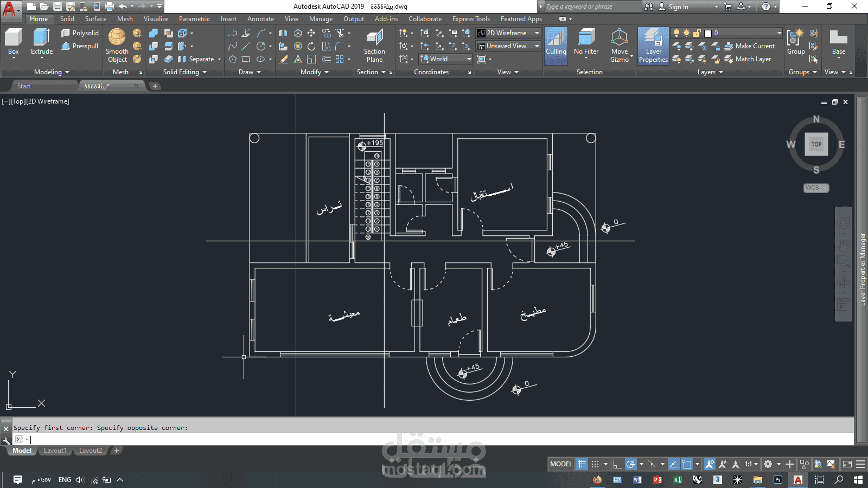Expand the Solid Editing panel
The height and width of the screenshot is (488, 868).
185,72
